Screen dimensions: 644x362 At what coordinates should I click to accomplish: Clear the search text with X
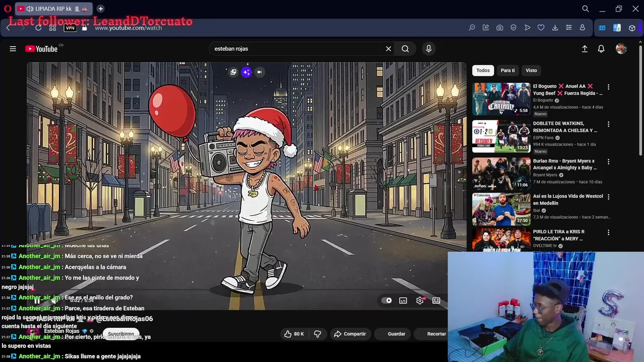(388, 49)
